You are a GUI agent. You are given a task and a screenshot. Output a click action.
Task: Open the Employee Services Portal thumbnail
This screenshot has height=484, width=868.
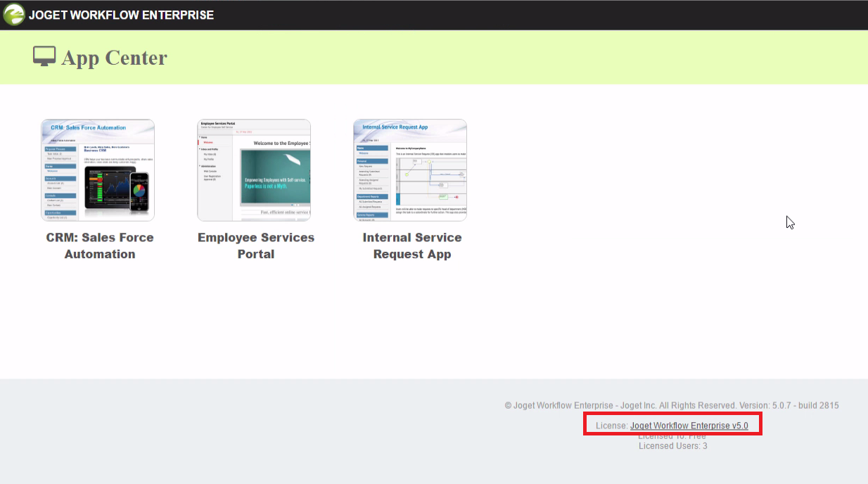[254, 170]
